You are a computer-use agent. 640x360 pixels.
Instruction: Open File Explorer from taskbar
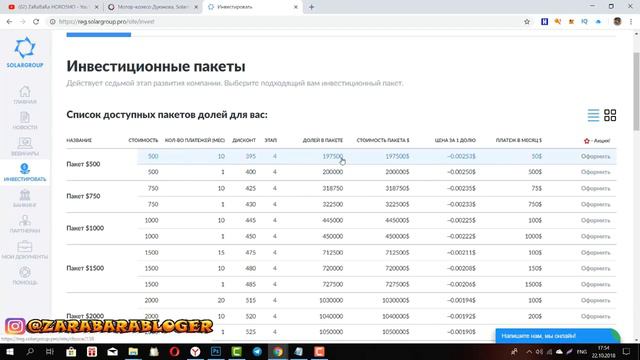tap(133, 351)
